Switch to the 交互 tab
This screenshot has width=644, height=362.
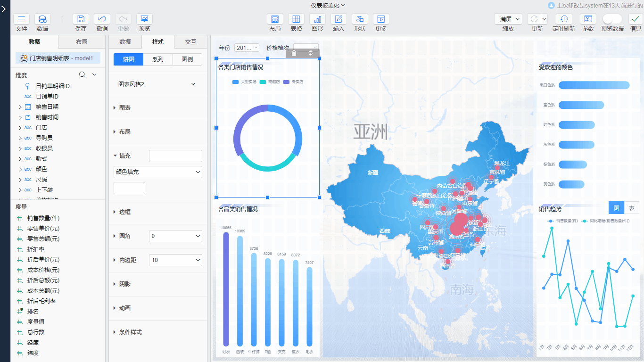point(190,42)
